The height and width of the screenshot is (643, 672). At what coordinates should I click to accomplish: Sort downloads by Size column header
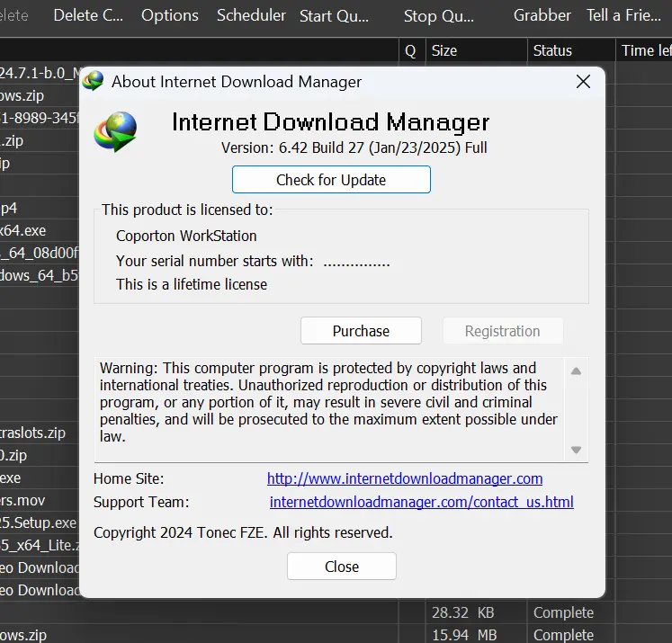click(x=476, y=50)
